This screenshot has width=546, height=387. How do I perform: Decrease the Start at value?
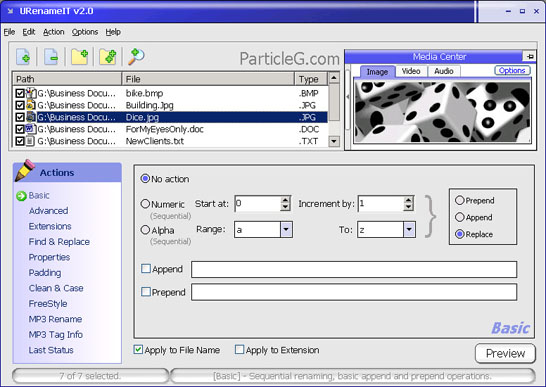(285, 207)
